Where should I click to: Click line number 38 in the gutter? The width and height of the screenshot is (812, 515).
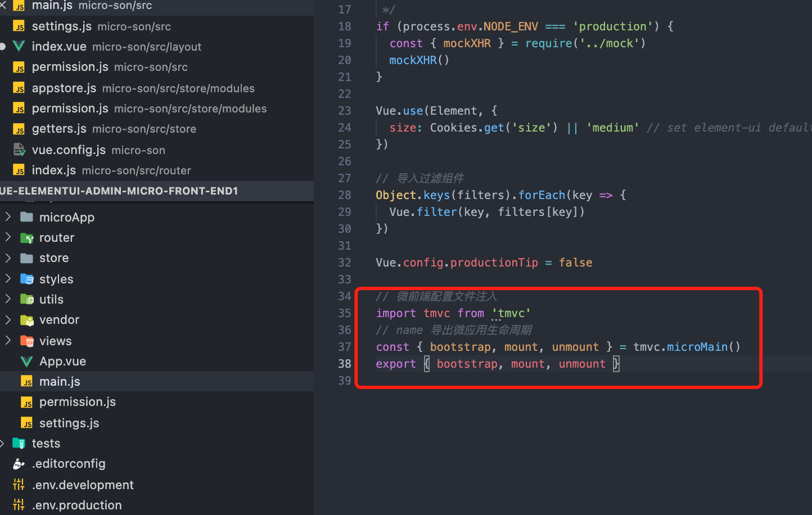(x=345, y=364)
